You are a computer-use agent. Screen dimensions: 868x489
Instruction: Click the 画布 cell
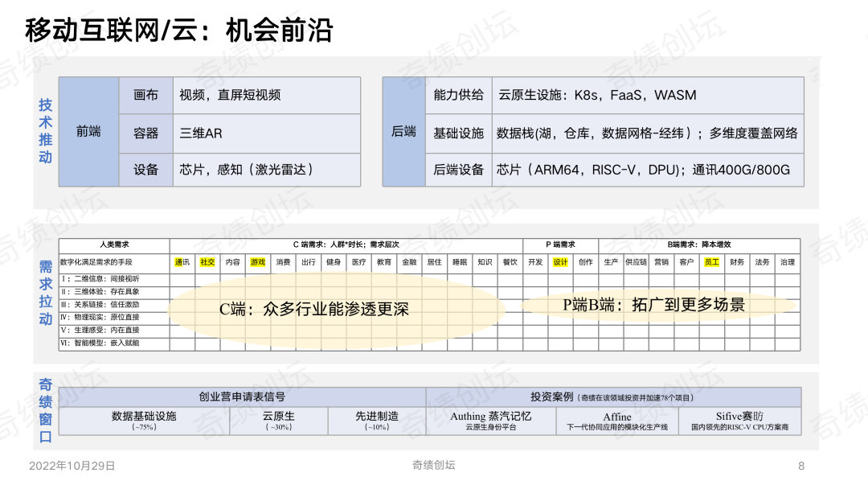pos(146,95)
